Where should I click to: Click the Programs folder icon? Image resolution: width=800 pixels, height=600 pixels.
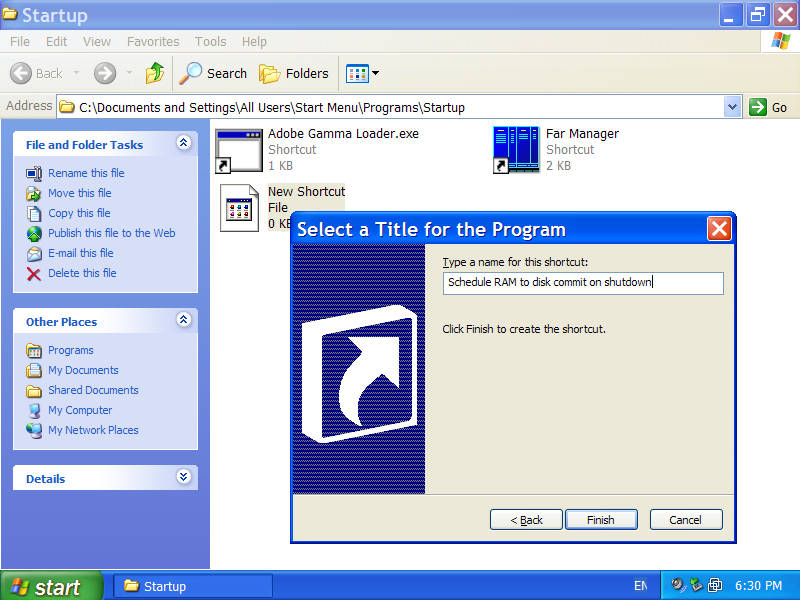tap(34, 351)
